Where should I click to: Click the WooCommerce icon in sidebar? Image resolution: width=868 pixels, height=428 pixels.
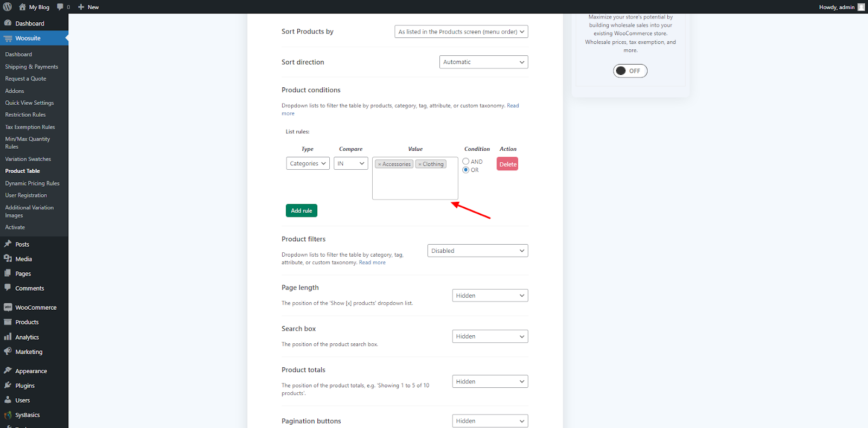point(8,307)
